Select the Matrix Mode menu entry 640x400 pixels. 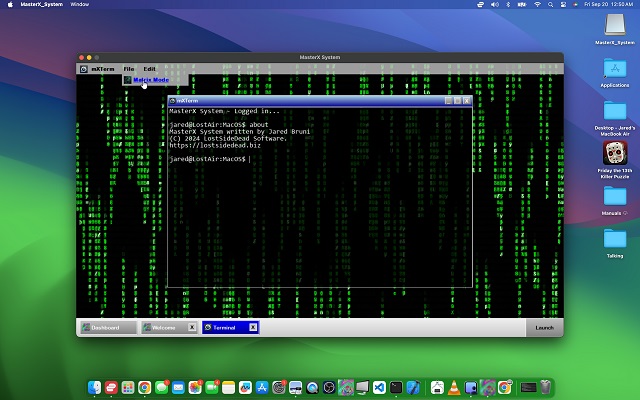coord(156,80)
